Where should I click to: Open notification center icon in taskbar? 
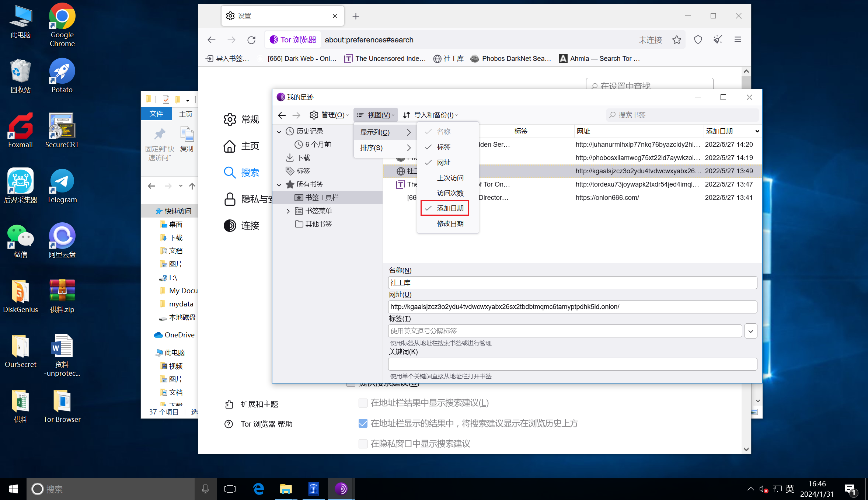(851, 489)
